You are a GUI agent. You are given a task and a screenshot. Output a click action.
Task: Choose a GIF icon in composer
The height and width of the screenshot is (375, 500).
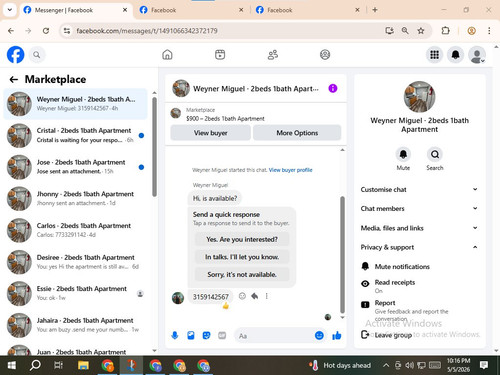(x=222, y=335)
